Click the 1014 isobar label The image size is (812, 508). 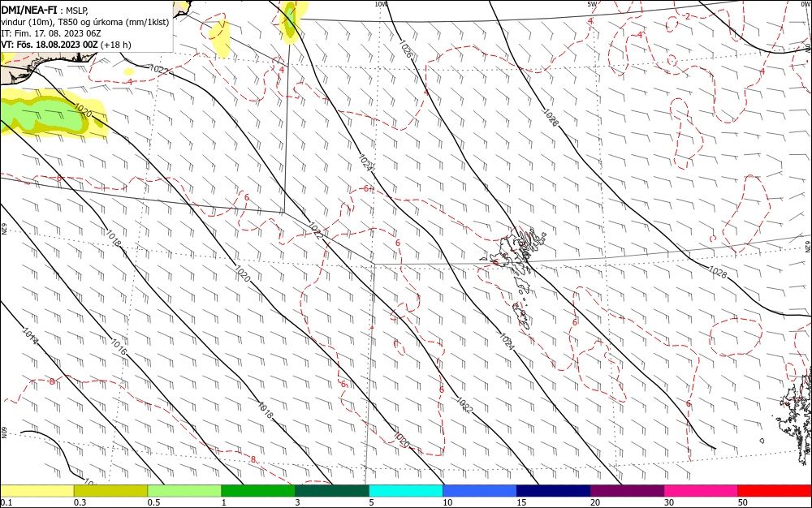pyautogui.click(x=30, y=336)
